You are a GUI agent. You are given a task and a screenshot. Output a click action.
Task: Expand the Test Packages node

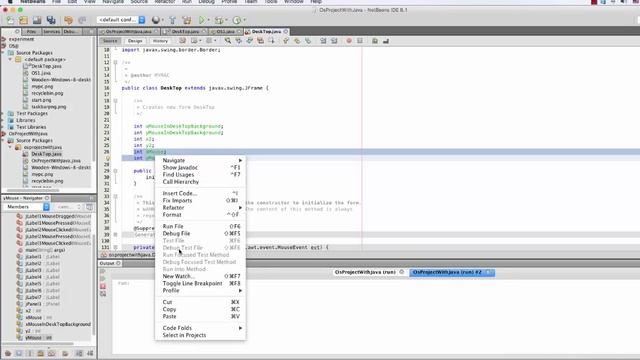pyautogui.click(x=3, y=113)
